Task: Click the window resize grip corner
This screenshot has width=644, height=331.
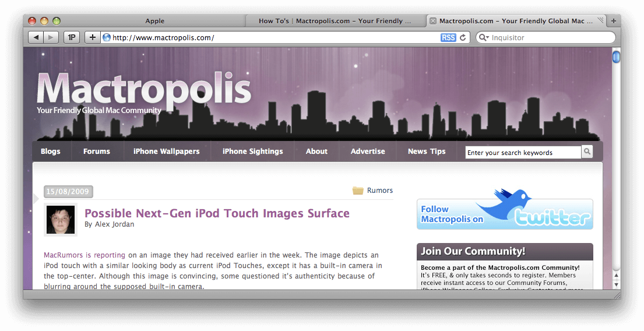Action: pos(617,295)
